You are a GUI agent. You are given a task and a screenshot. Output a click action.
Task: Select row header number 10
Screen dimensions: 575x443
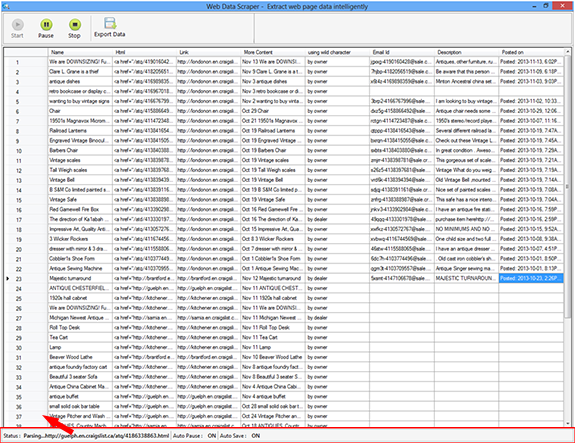point(26,151)
